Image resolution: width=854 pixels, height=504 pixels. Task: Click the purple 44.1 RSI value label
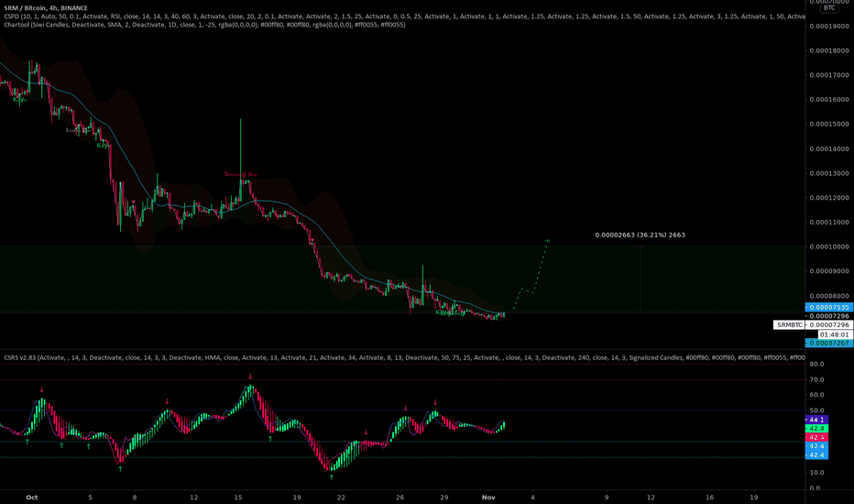click(816, 420)
